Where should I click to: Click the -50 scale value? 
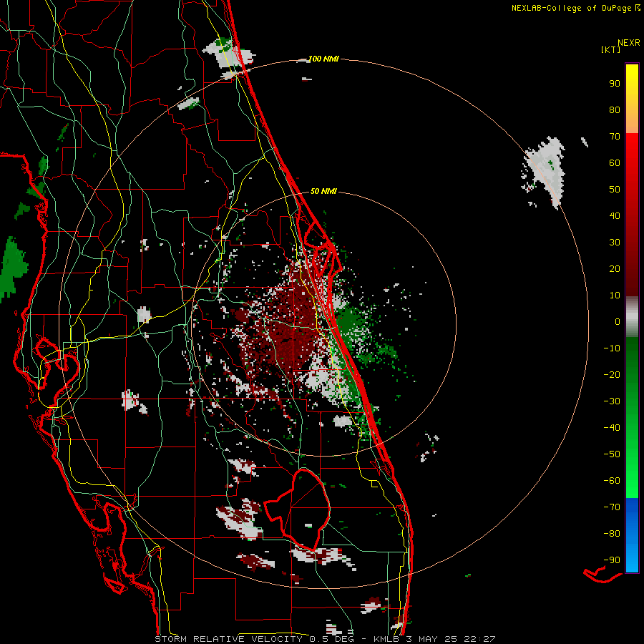tap(612, 454)
